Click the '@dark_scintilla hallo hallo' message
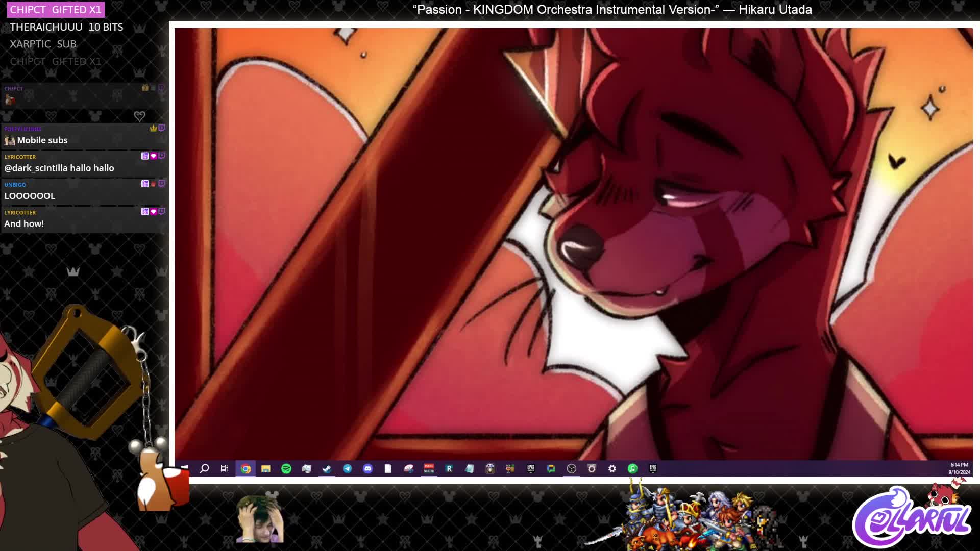 [59, 168]
